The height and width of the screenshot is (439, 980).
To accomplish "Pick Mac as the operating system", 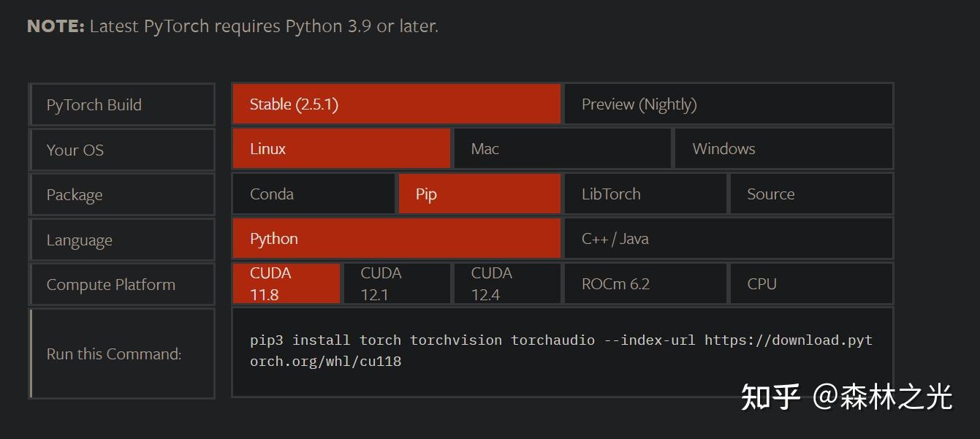I will tap(562, 149).
